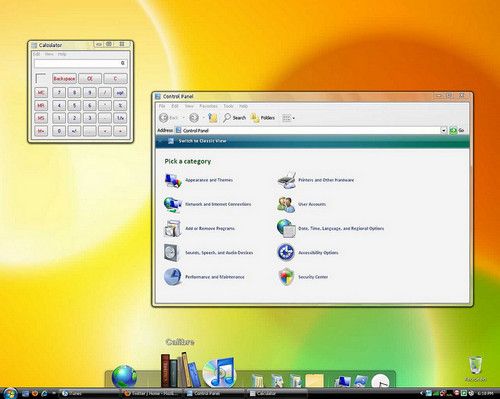
Task: Click MR memory recall in Calculator
Action: [x=41, y=105]
